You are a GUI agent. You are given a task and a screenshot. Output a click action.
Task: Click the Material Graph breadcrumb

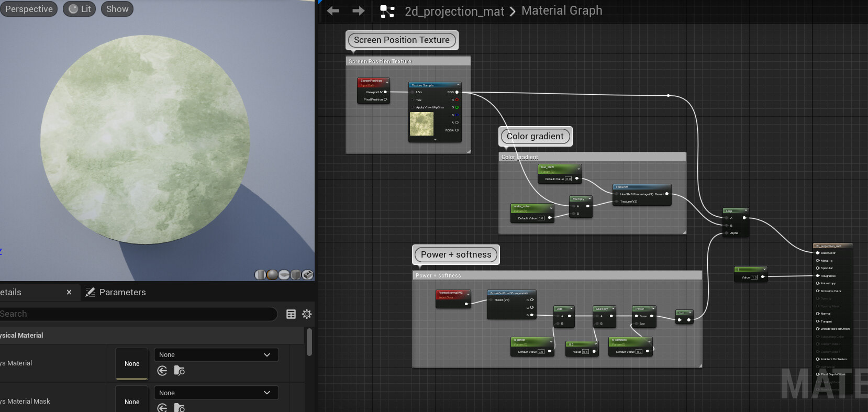562,10
